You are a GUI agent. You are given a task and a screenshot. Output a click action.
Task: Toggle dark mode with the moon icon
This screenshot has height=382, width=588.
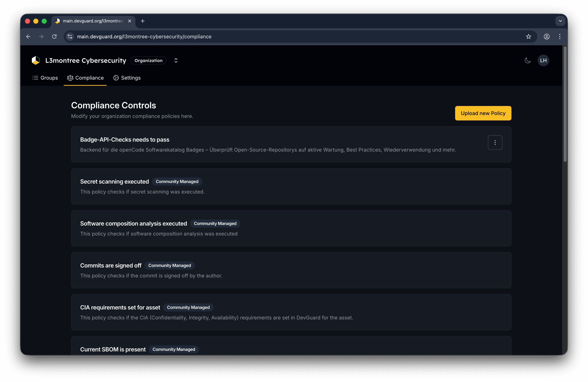[528, 60]
